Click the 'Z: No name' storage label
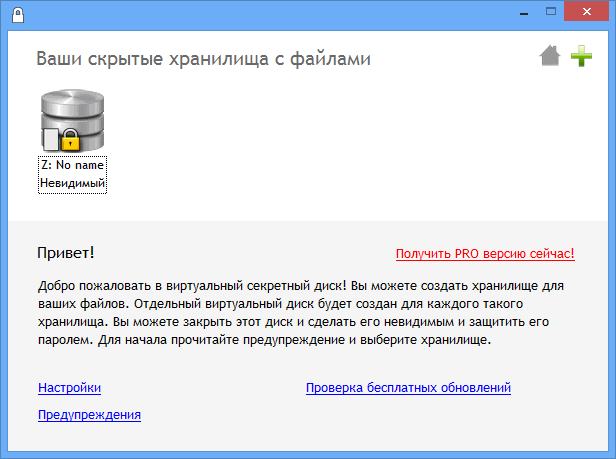The height and width of the screenshot is (459, 616). click(x=72, y=166)
